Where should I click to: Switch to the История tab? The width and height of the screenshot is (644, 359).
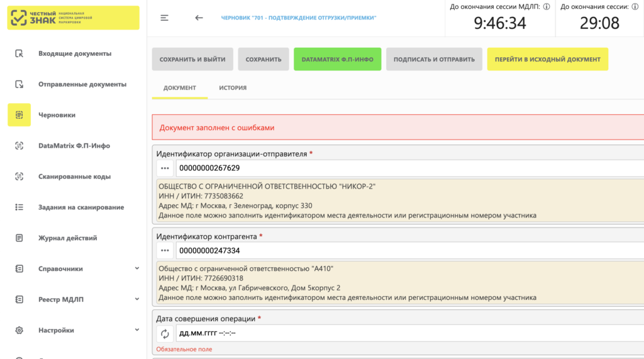(233, 88)
